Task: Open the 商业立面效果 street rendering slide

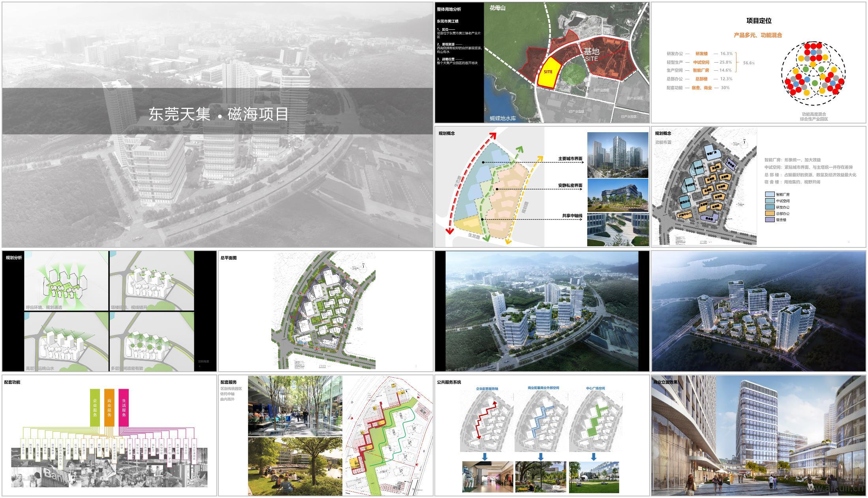Action: click(758, 436)
